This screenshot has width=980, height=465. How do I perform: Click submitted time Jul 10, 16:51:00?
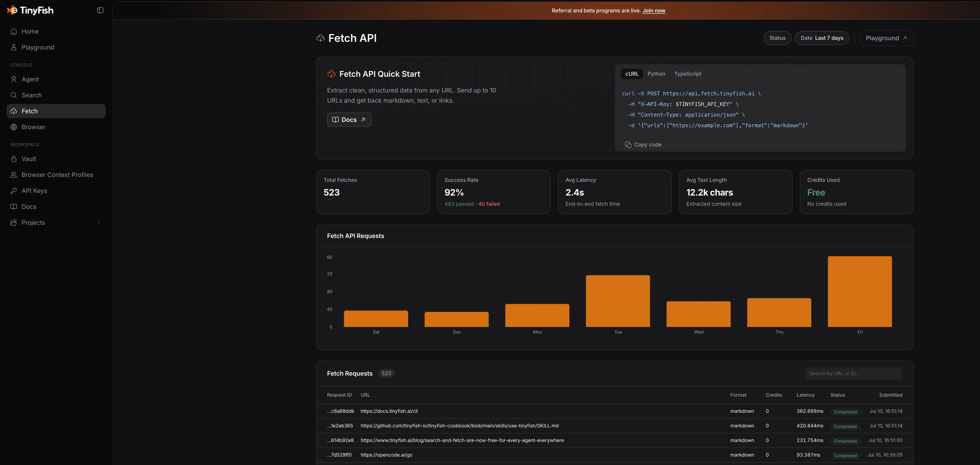click(885, 440)
